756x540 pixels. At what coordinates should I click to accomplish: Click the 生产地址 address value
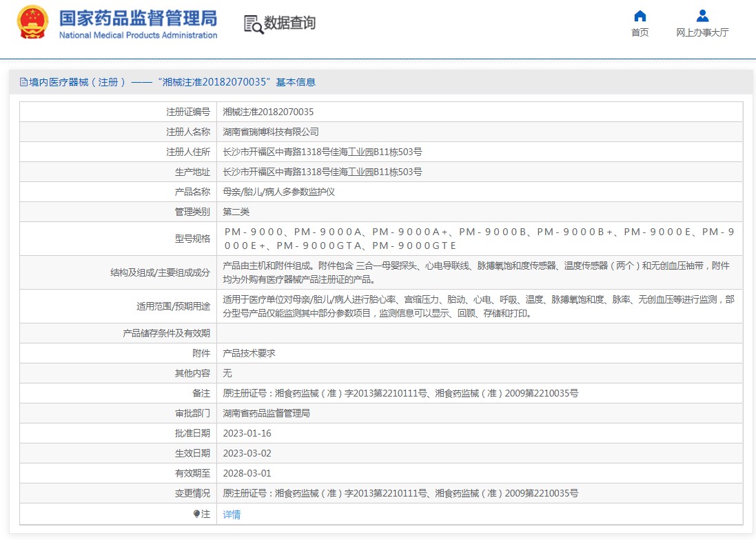point(322,172)
